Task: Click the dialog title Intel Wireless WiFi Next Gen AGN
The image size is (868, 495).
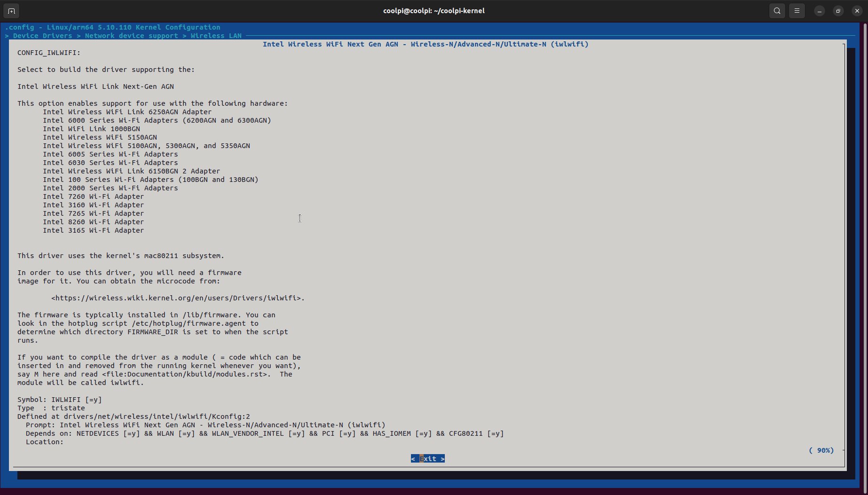Action: pyautogui.click(x=426, y=44)
